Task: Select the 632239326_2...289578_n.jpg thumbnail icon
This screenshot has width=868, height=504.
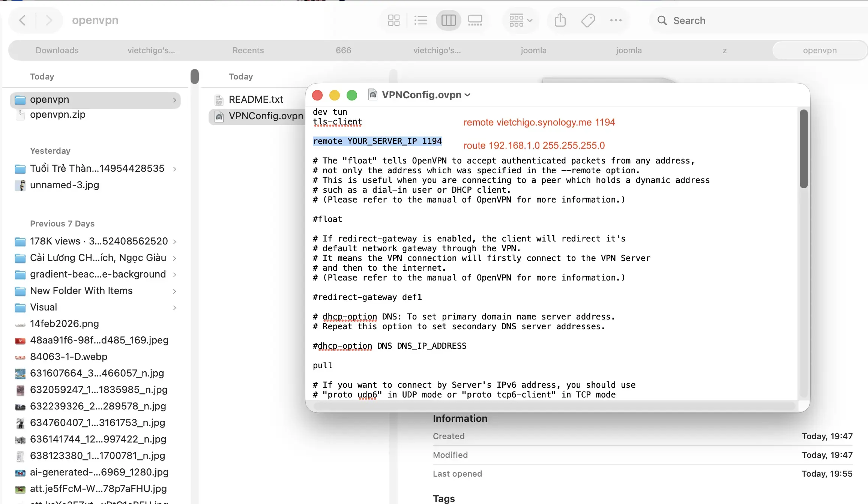Action: 20,407
